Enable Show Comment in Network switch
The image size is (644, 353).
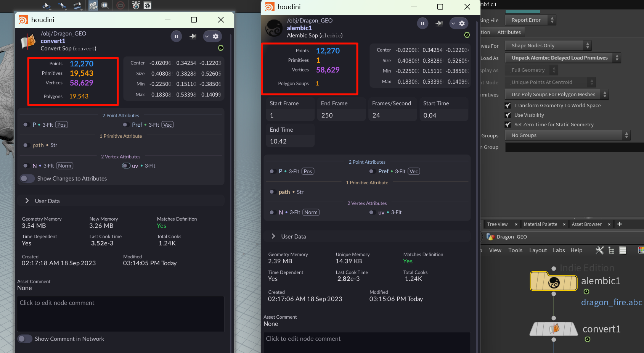tap(25, 339)
